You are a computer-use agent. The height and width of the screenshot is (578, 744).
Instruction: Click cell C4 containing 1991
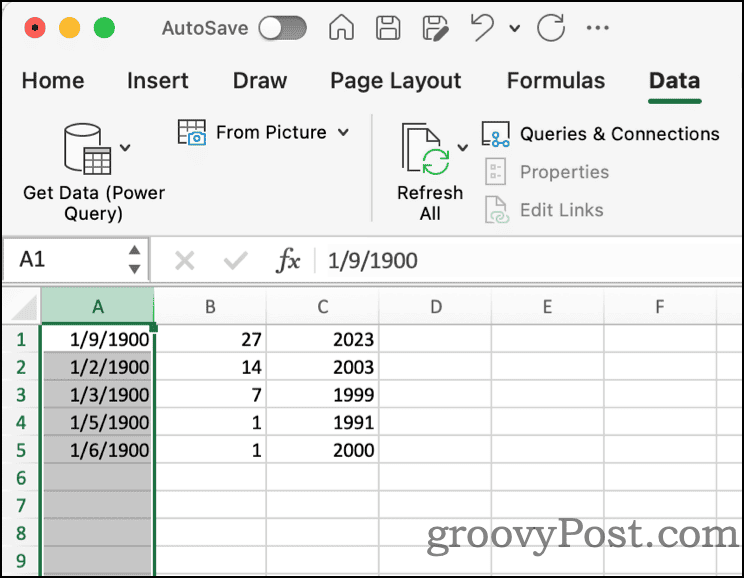(x=323, y=422)
